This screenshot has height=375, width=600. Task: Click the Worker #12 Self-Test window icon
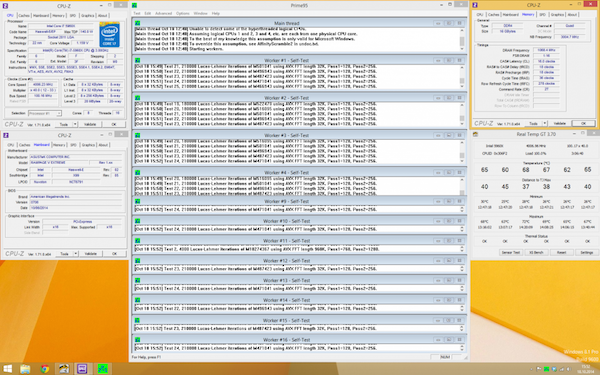click(137, 261)
